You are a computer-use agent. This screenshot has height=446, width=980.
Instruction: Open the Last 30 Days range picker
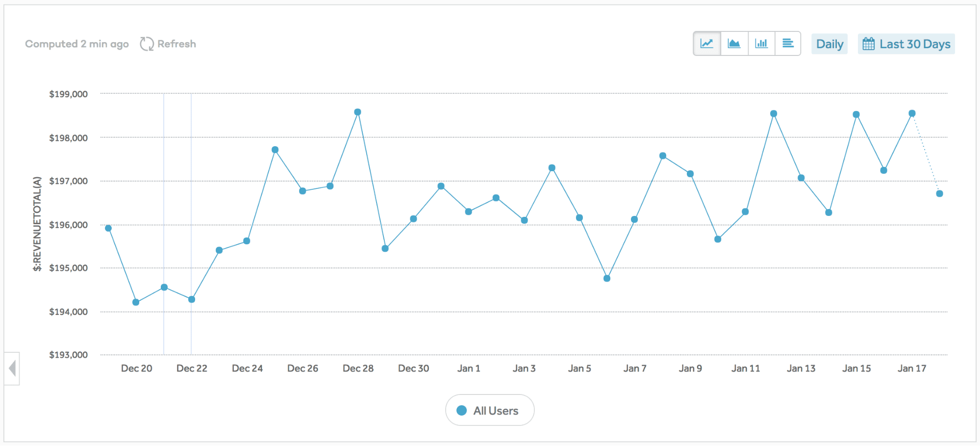(x=914, y=44)
